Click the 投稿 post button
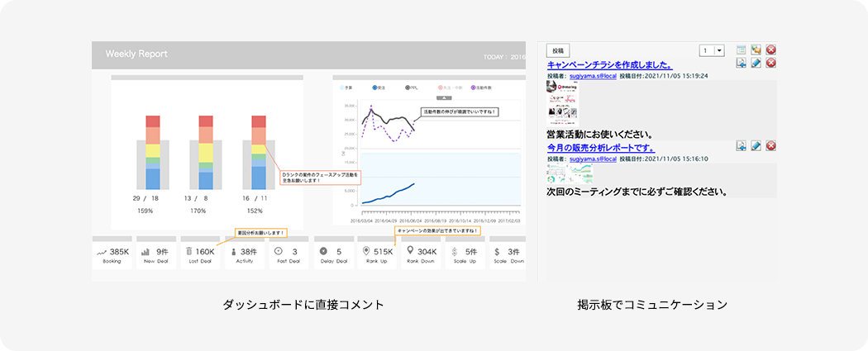This screenshot has width=868, height=351. tap(559, 50)
